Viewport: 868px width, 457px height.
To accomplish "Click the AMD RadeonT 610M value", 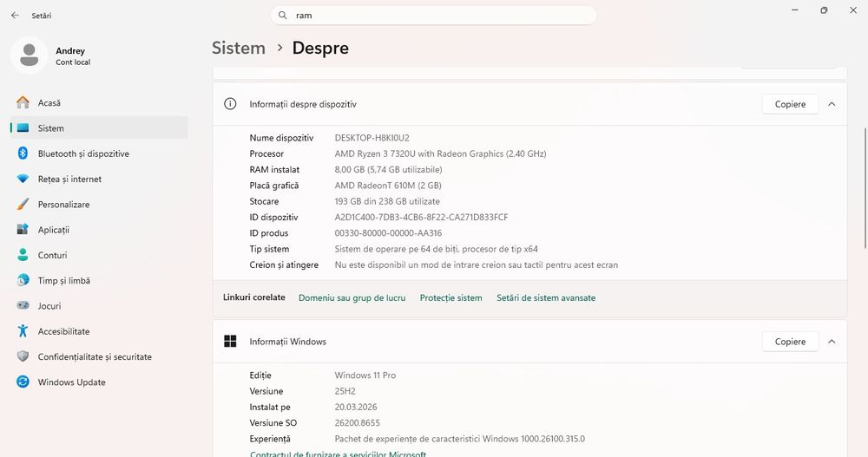I will 387,186.
